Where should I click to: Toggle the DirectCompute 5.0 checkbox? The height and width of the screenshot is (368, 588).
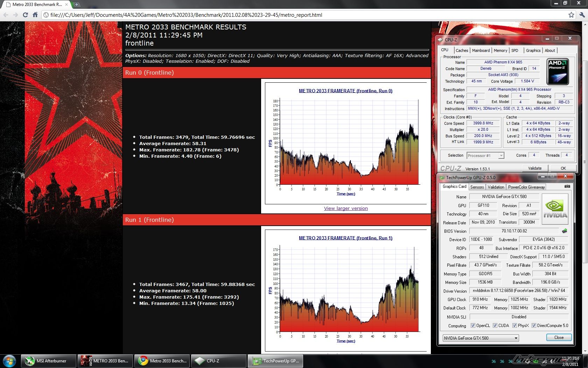tap(534, 326)
